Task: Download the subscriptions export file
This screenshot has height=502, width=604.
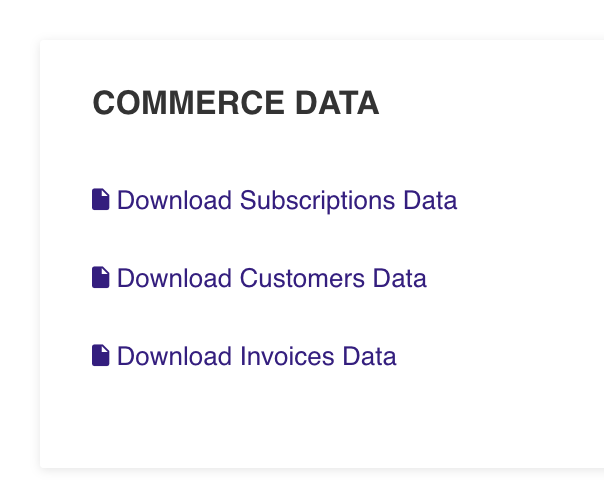Action: pyautogui.click(x=275, y=200)
